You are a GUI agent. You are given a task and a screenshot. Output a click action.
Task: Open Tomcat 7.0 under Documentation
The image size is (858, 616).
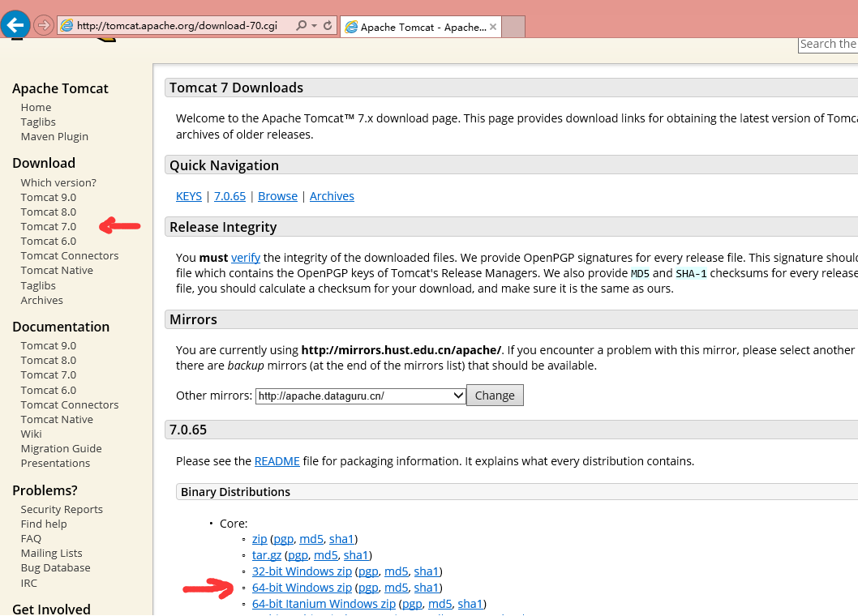click(49, 375)
